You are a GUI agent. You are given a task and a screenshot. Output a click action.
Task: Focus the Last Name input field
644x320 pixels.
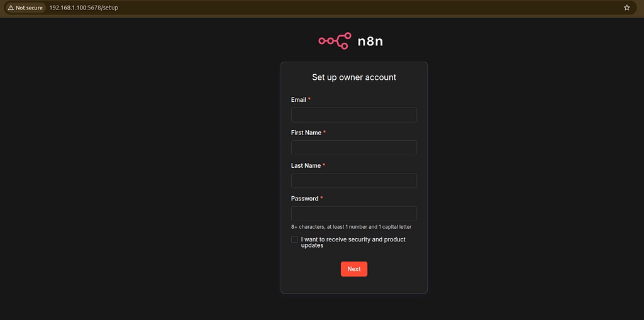coord(354,180)
